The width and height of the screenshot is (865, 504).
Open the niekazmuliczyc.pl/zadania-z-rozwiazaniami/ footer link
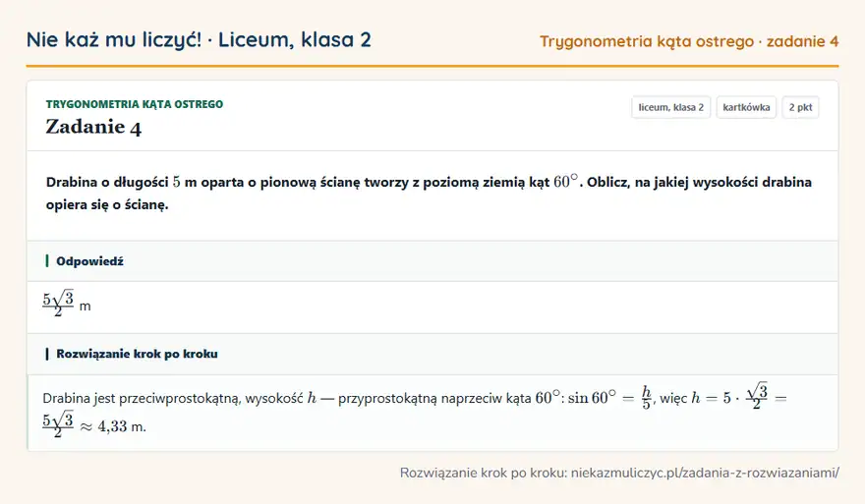705,473
